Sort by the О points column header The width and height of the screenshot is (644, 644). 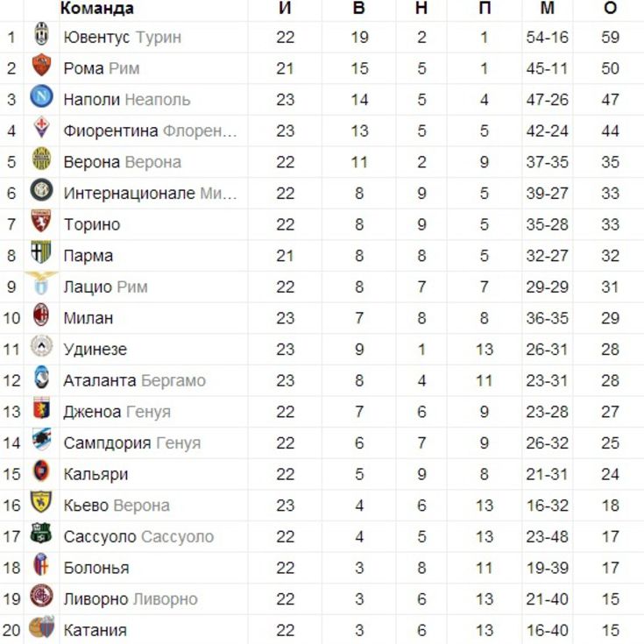pos(611,9)
